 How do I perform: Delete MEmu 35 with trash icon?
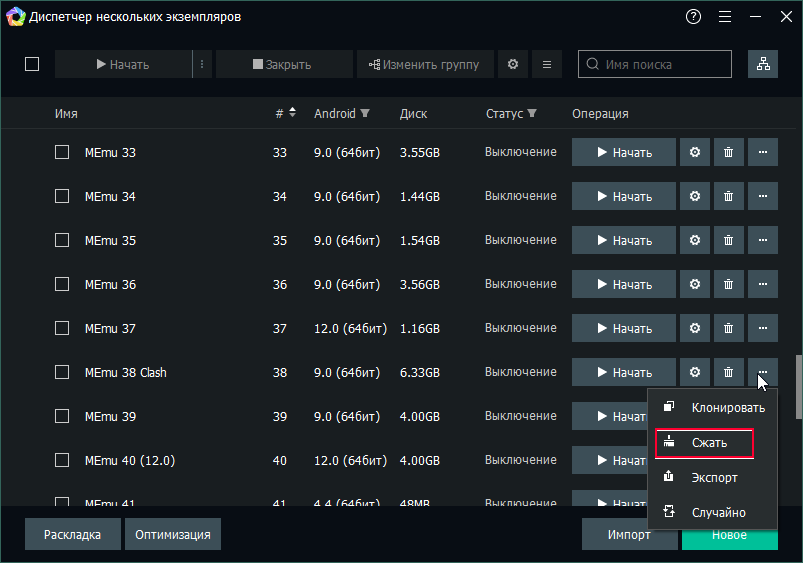[x=728, y=240]
